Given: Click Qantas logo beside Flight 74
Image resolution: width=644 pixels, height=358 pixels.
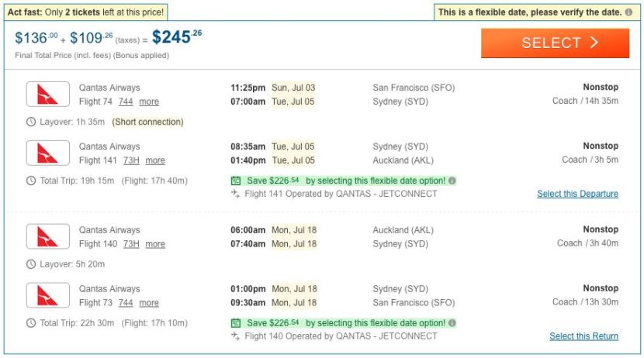Looking at the screenshot, I should click(48, 95).
